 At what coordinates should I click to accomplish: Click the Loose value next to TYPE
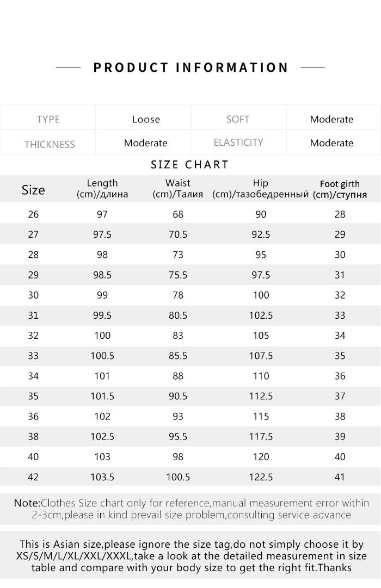tap(146, 119)
